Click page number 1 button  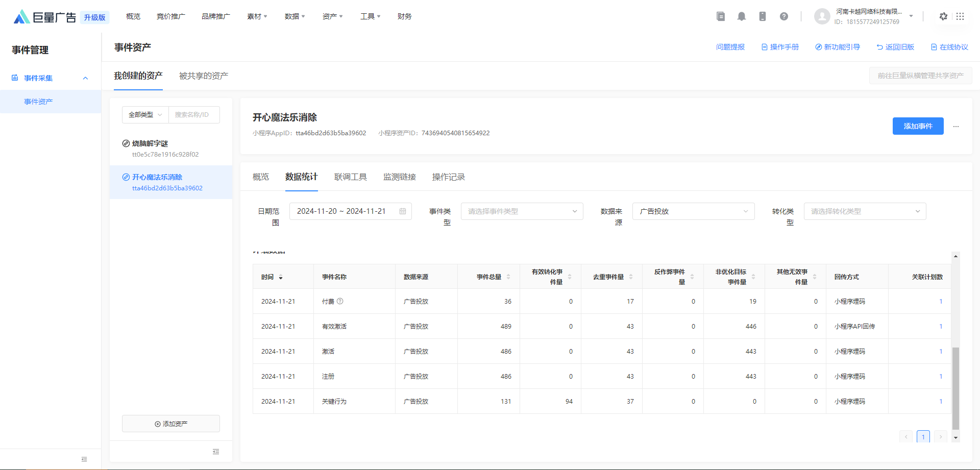pyautogui.click(x=923, y=437)
